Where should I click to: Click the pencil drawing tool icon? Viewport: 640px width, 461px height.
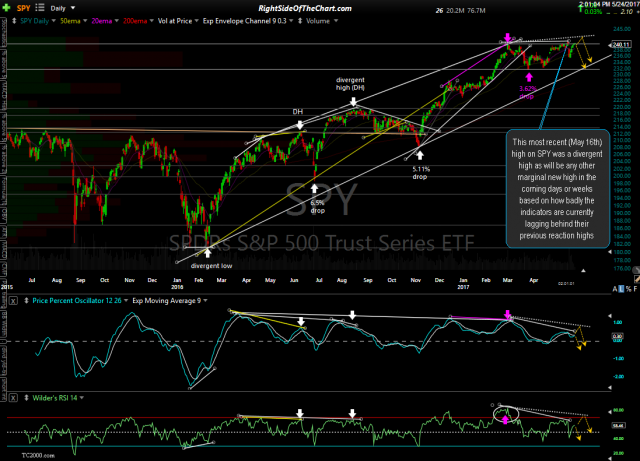[637, 279]
